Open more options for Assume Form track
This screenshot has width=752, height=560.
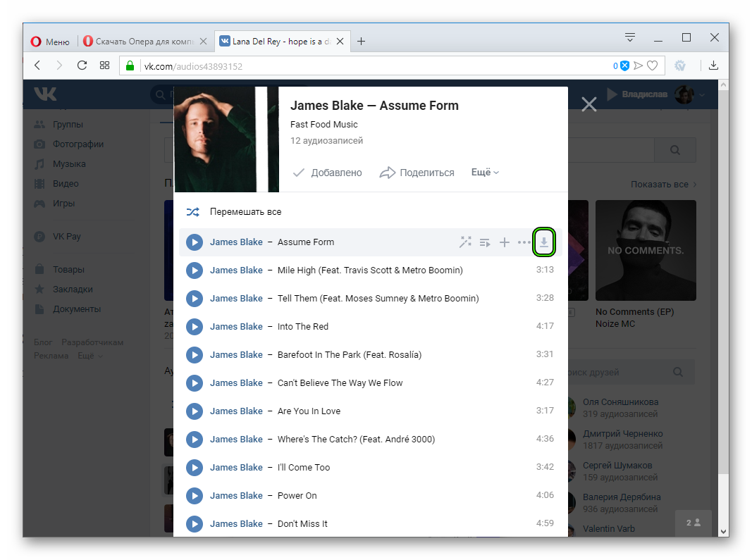(x=523, y=242)
